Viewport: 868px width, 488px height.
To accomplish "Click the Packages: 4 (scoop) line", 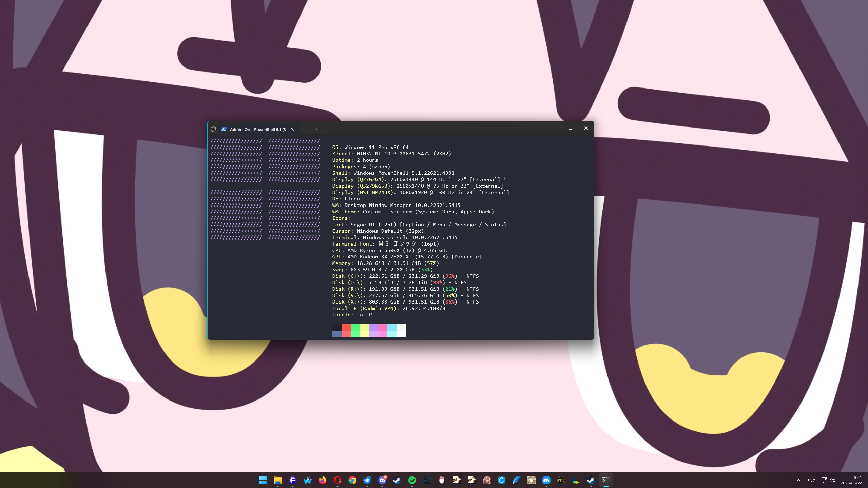I will point(361,167).
